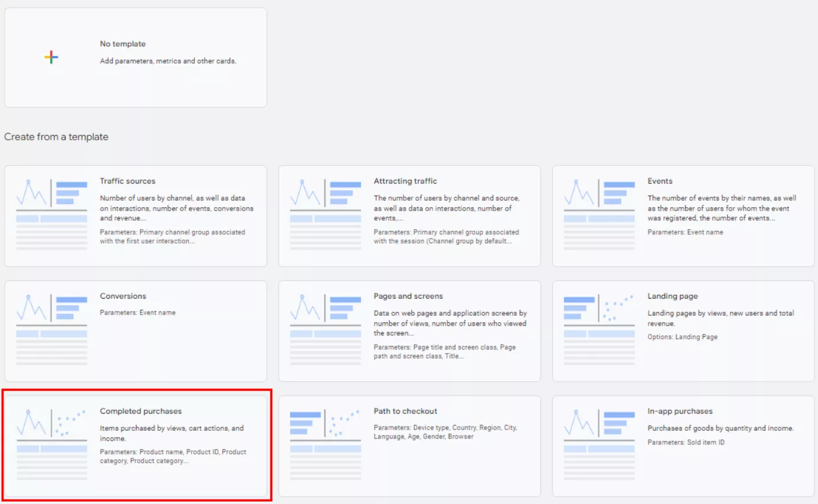Click the Pages and screens template thumbnail

[325, 330]
